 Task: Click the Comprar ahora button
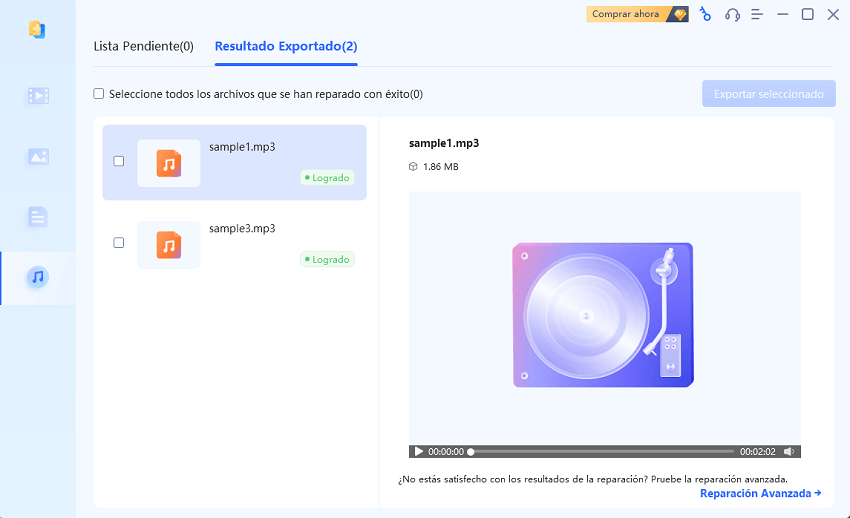point(638,14)
